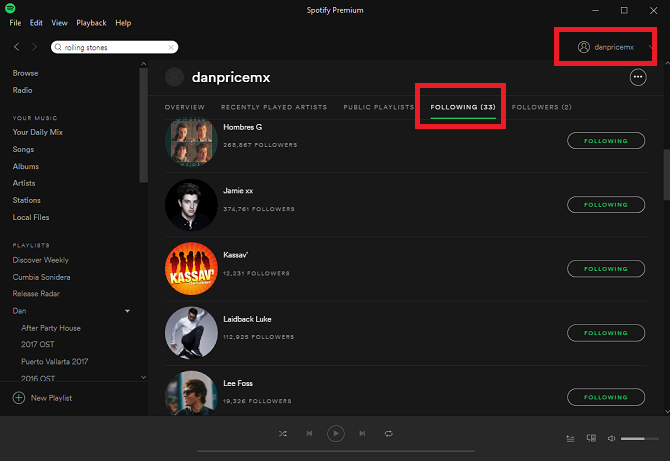Open Discover Weekly playlist
670x461 pixels.
(x=41, y=260)
